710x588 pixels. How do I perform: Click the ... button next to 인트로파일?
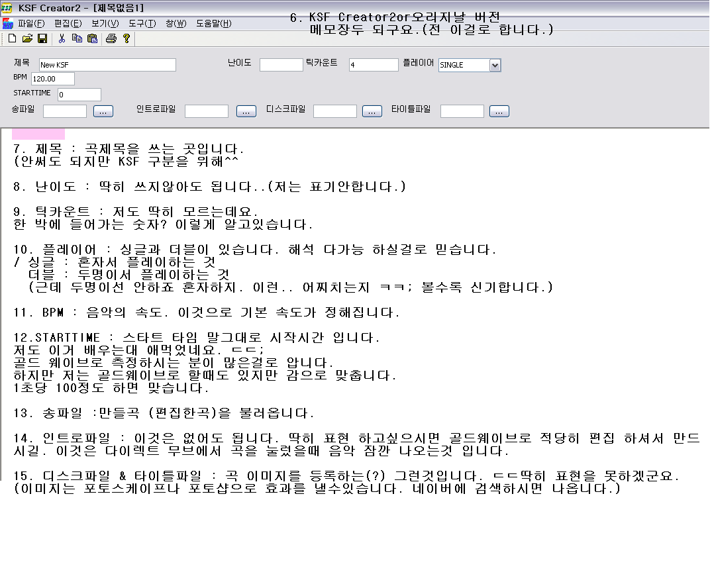point(246,111)
